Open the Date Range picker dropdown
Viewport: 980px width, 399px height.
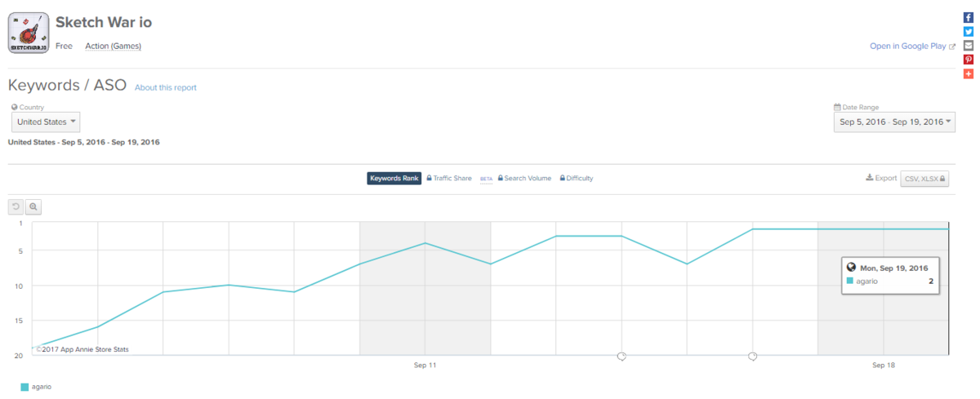894,122
